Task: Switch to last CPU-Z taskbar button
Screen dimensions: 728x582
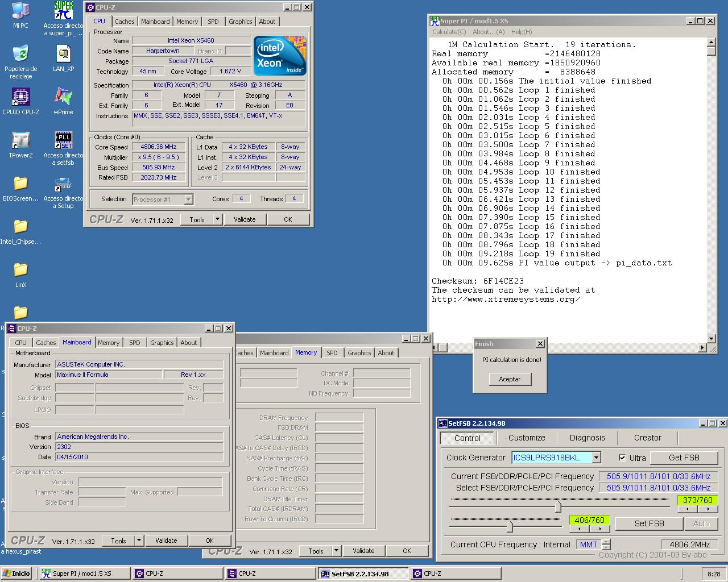Action: coord(456,573)
